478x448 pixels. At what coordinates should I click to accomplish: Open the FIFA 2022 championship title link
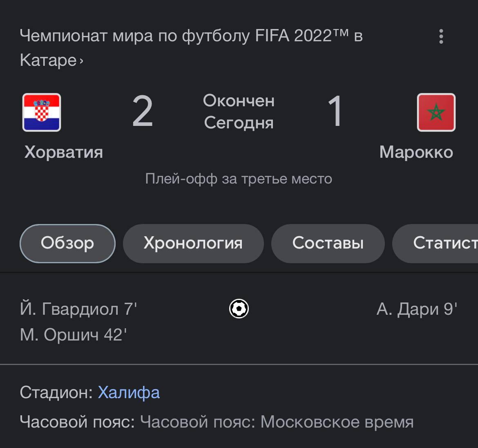pyautogui.click(x=191, y=36)
